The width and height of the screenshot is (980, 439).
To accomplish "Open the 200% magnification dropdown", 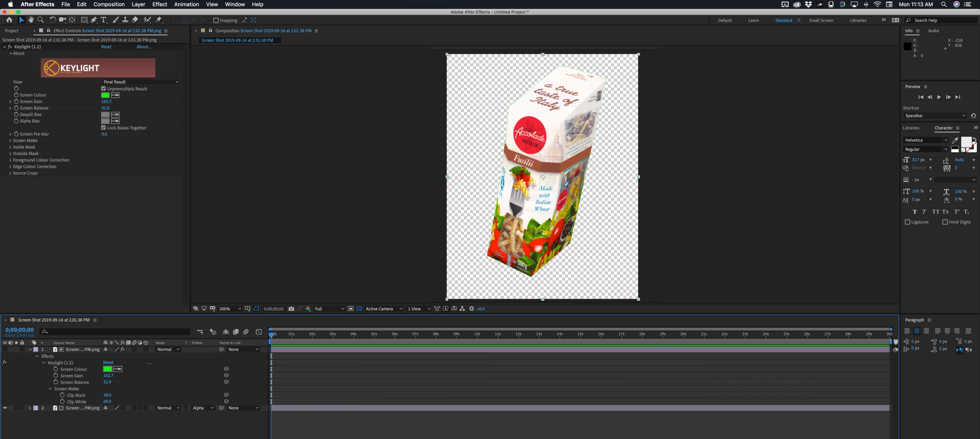I will click(x=230, y=309).
